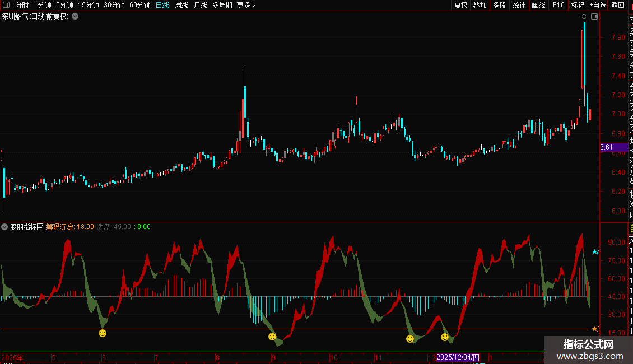Open 多股 multi-stock view
The height and width of the screenshot is (364, 633).
tap(499, 5)
